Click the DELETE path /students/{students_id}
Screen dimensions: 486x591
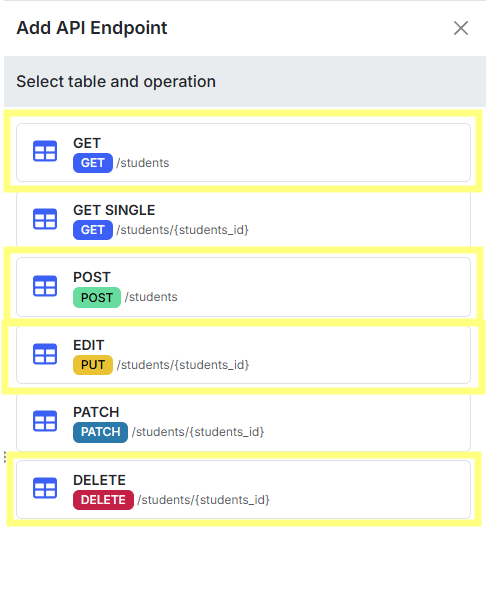pos(204,500)
